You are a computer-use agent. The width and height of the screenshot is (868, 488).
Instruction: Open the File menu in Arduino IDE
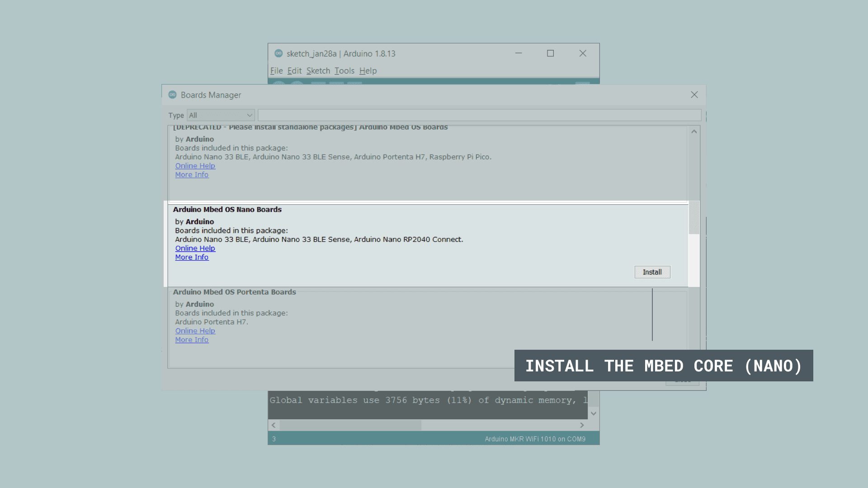click(x=277, y=70)
